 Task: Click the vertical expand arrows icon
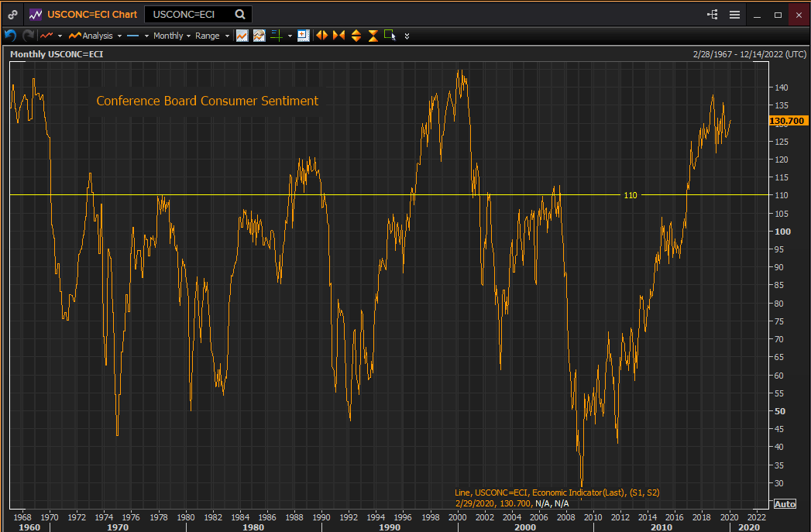(356, 36)
